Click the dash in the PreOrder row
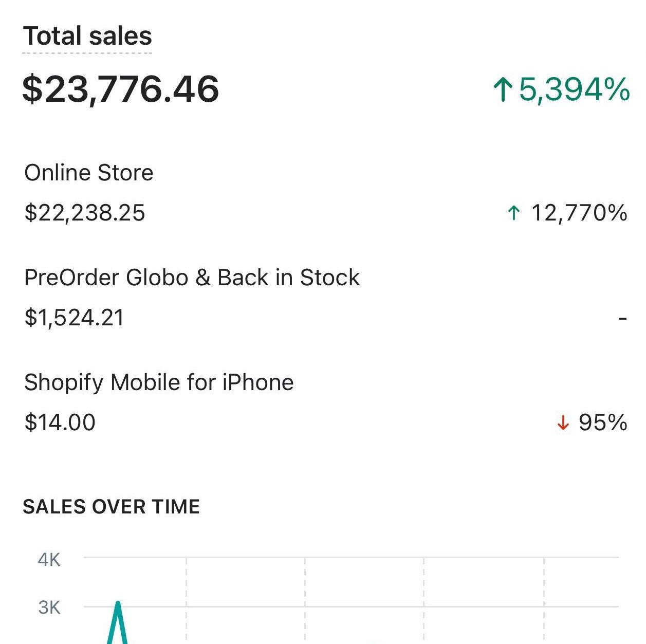The width and height of the screenshot is (646, 644). coord(622,319)
